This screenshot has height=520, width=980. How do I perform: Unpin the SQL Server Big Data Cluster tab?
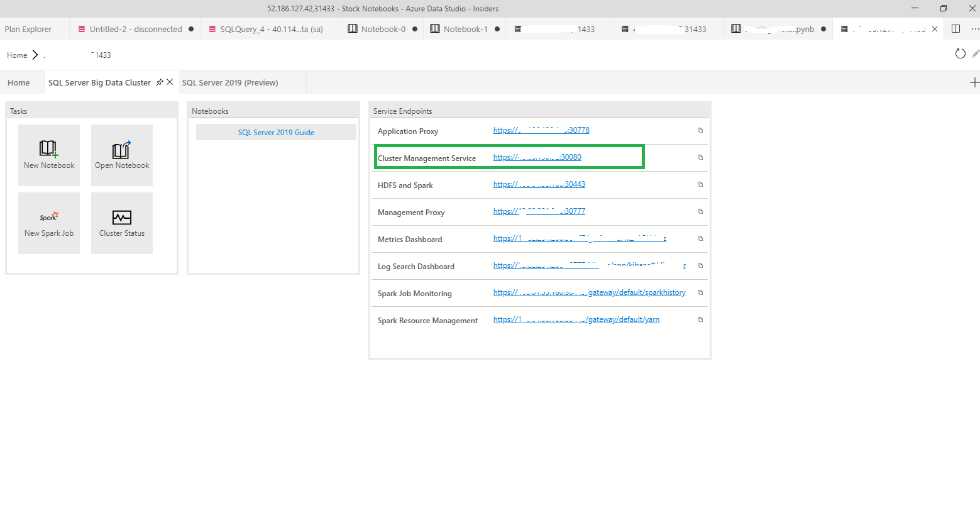coord(160,82)
